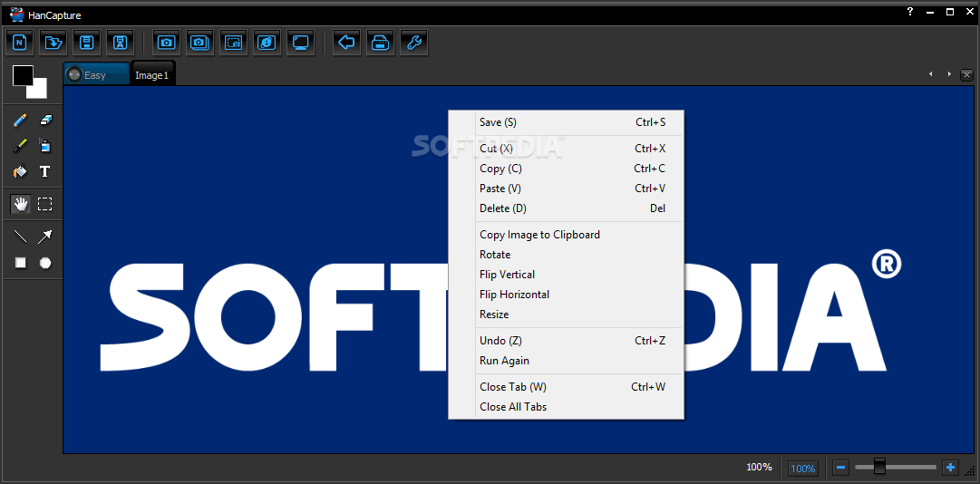Click the tab scroll left arrow
Image resolution: width=980 pixels, height=484 pixels.
(x=931, y=74)
